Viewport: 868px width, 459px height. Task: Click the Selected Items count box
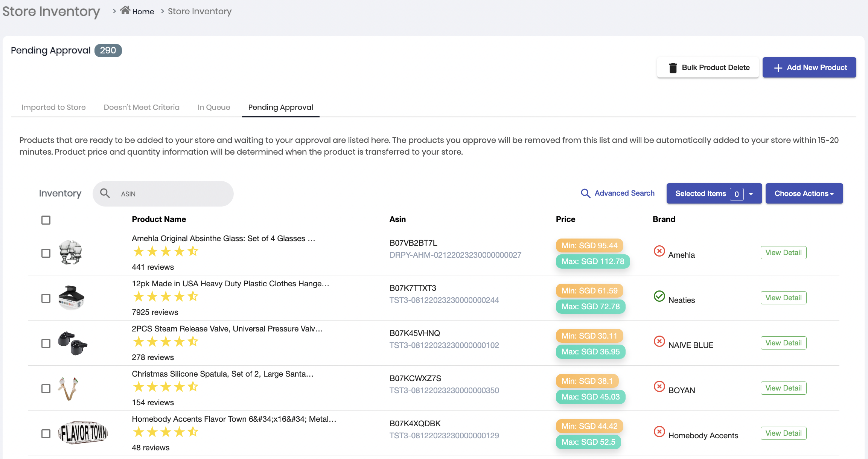pyautogui.click(x=736, y=194)
